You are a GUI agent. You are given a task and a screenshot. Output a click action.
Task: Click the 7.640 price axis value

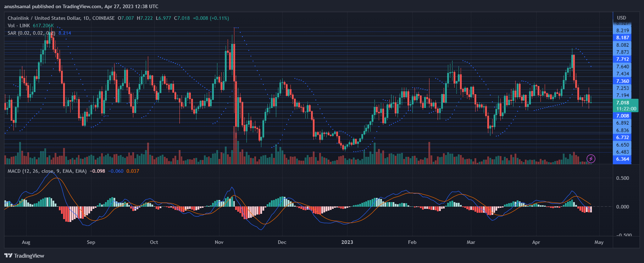[x=623, y=67]
